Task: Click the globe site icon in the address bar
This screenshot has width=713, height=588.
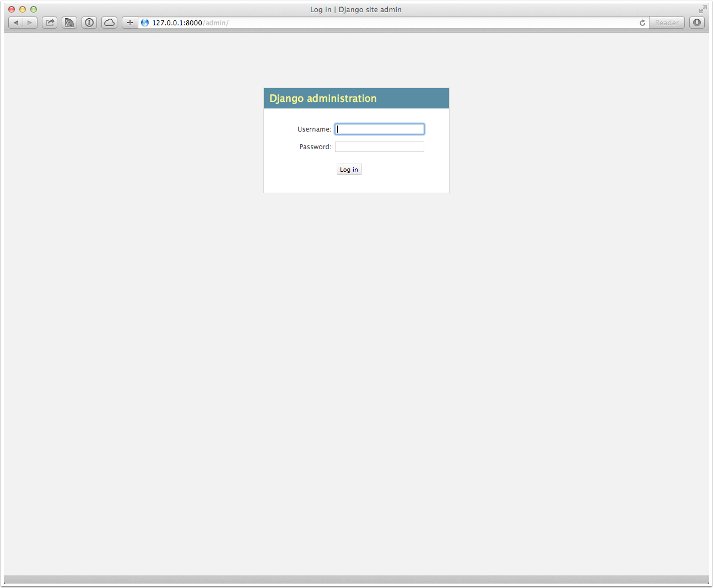Action: click(145, 23)
